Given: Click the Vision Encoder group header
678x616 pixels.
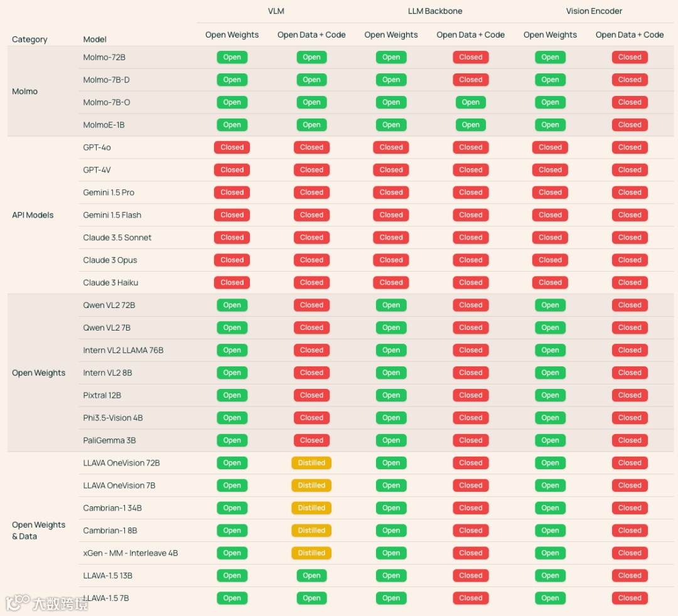Looking at the screenshot, I should pyautogui.click(x=594, y=11).
